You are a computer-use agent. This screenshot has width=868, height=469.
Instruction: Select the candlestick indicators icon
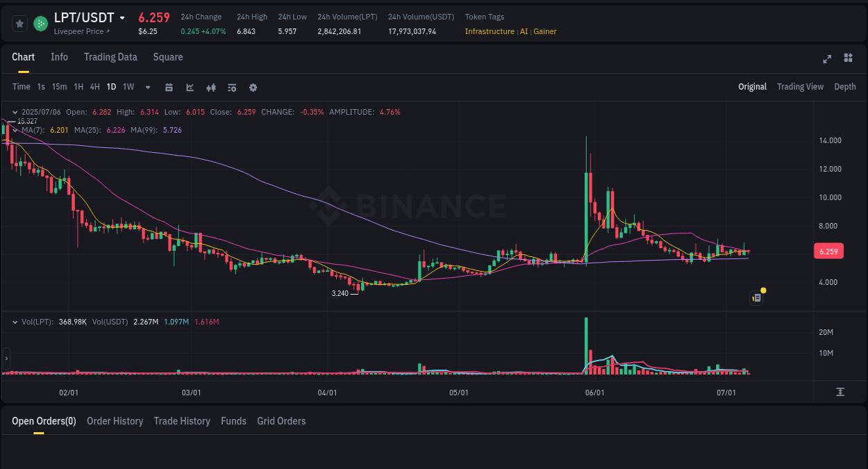coord(210,87)
